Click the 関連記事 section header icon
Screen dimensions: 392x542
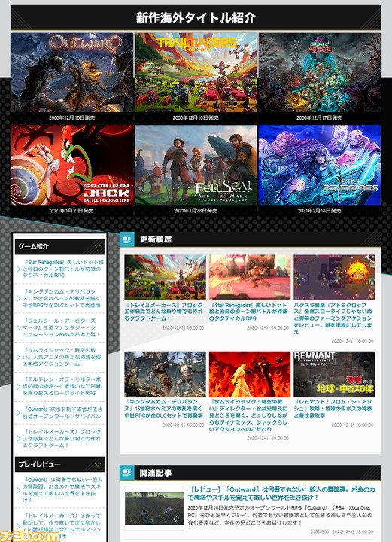pos(126,473)
